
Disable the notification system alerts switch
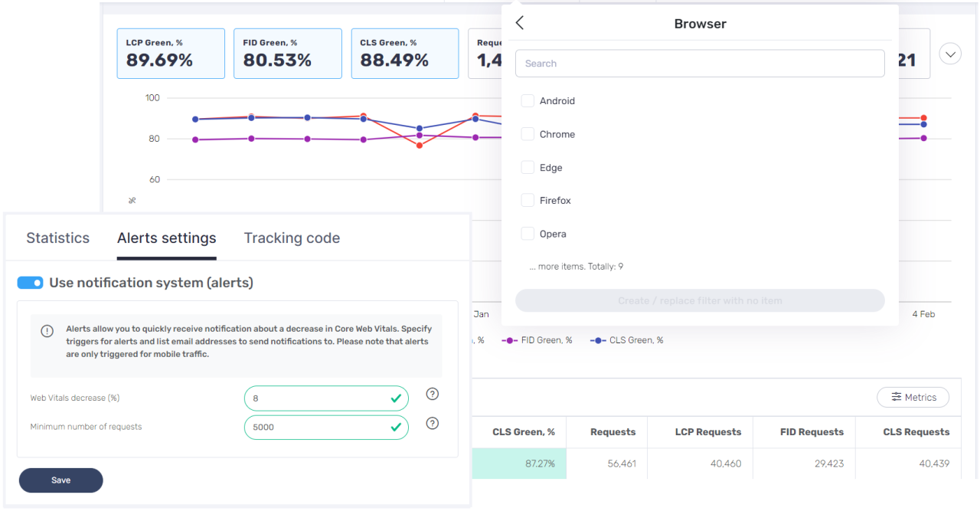pos(31,283)
